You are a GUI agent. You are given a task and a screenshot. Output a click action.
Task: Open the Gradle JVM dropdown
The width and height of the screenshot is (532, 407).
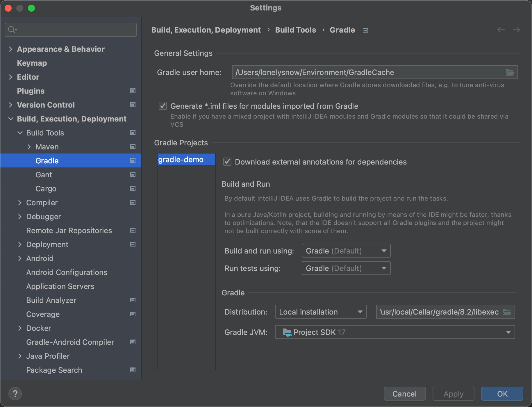394,332
